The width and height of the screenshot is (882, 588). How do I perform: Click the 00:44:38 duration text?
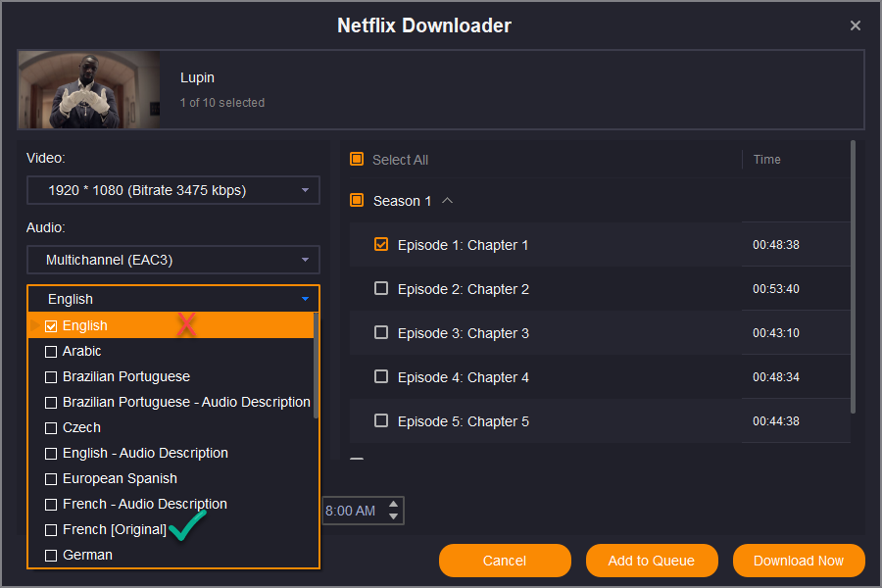pos(776,420)
